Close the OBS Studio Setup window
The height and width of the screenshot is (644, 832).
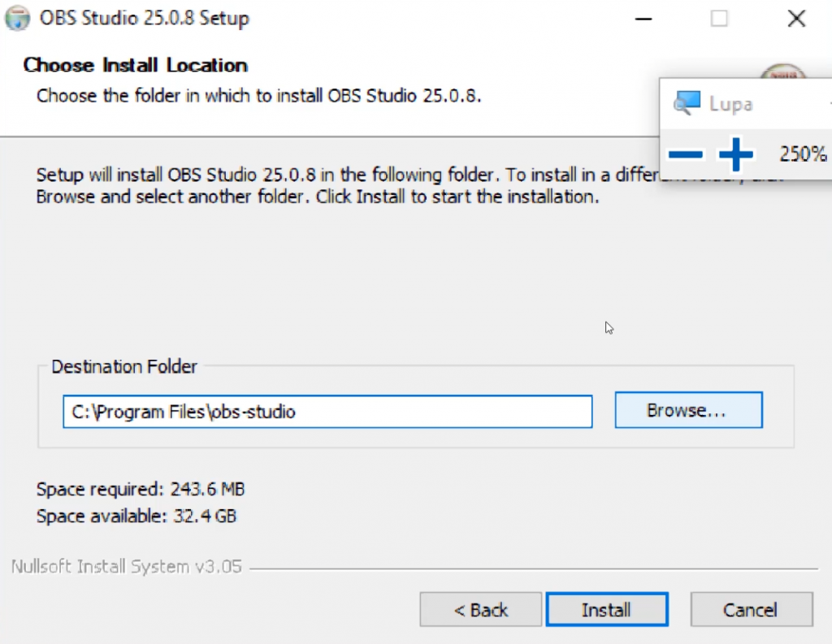click(x=796, y=19)
